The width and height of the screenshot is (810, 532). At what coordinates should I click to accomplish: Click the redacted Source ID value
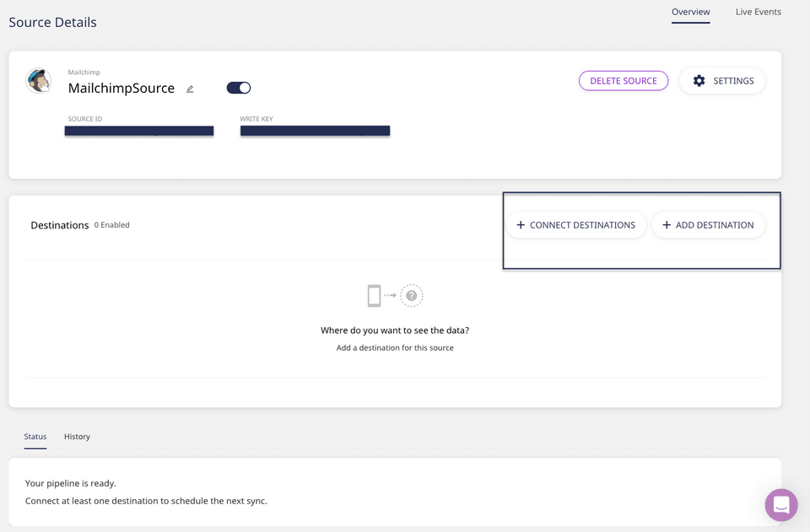[x=139, y=131]
